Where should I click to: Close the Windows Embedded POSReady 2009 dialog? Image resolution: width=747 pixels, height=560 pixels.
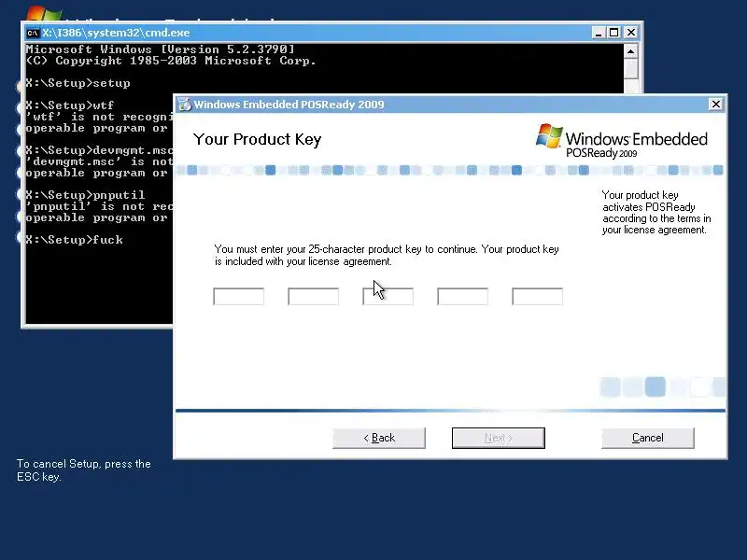pyautogui.click(x=715, y=104)
